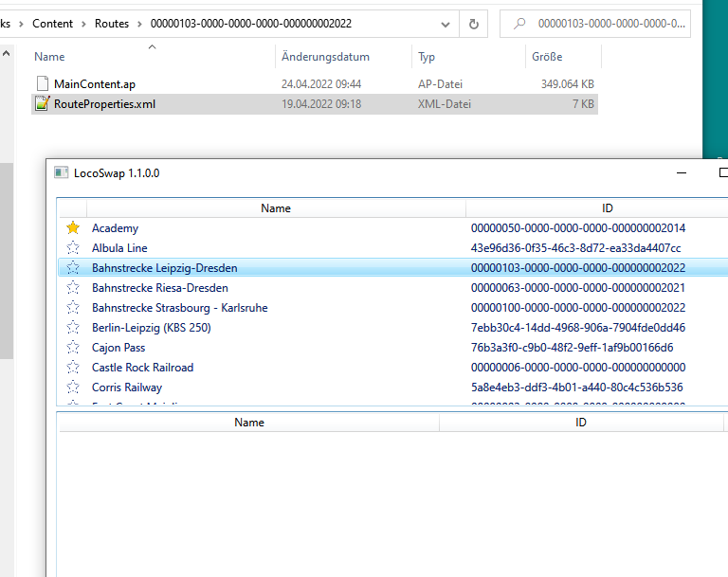The image size is (728, 577).
Task: Toggle the favorite star for Corris Railway
Action: [73, 388]
